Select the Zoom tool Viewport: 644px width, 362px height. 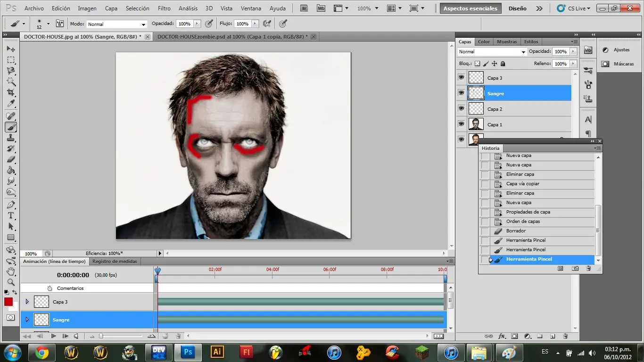click(x=11, y=282)
